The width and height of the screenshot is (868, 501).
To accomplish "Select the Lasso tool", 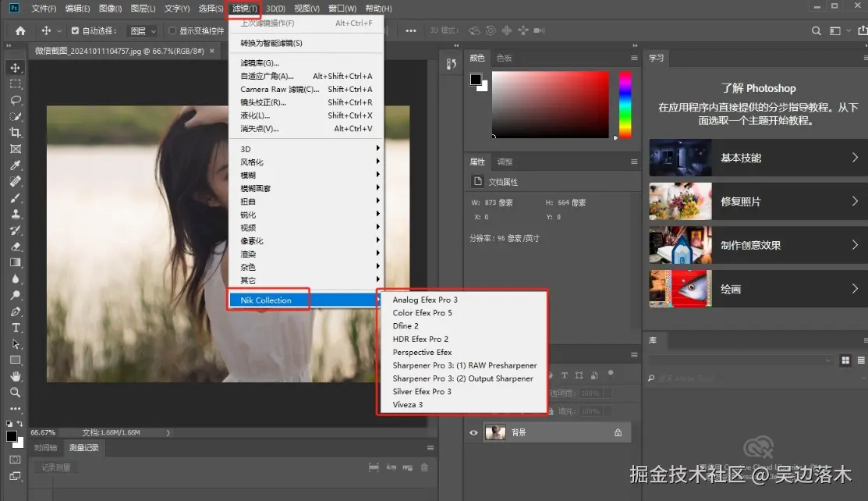I will [x=16, y=101].
